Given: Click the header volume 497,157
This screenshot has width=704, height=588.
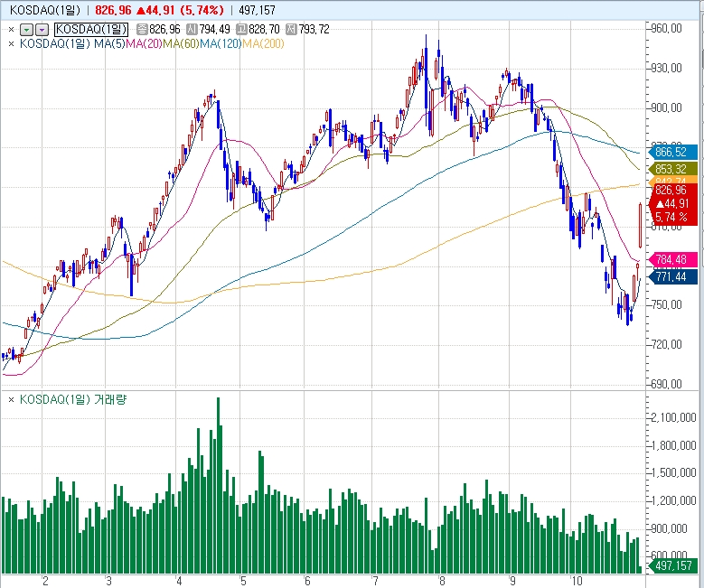Looking at the screenshot, I should [x=257, y=10].
